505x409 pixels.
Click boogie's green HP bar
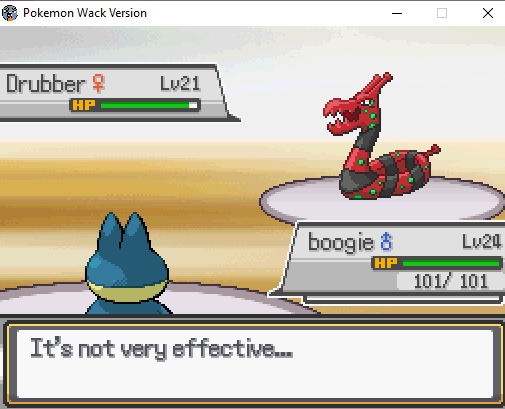(451, 263)
